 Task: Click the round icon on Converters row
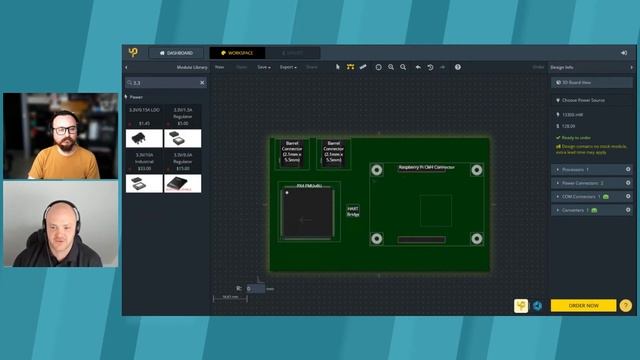click(628, 210)
